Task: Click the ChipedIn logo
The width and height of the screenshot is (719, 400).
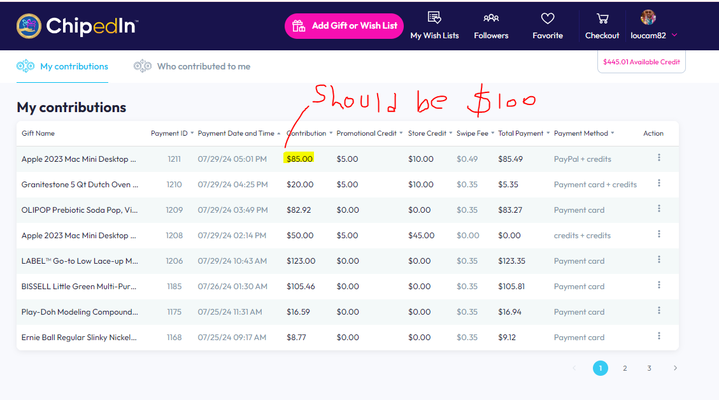Action: point(77,26)
